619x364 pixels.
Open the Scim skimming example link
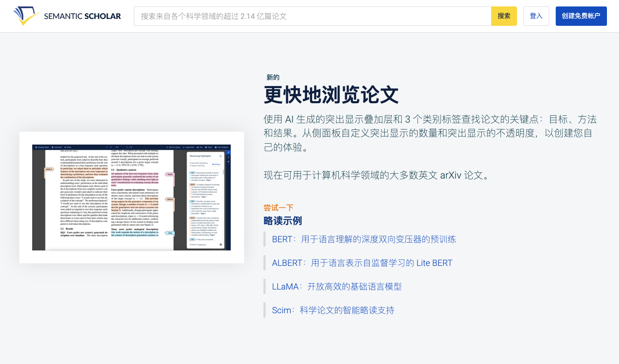(x=333, y=310)
